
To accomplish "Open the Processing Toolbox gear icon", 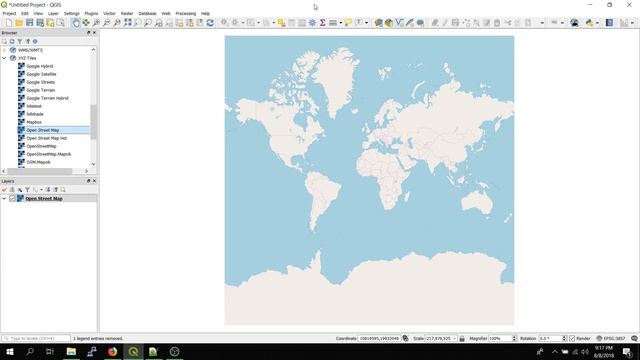I will pos(312,23).
